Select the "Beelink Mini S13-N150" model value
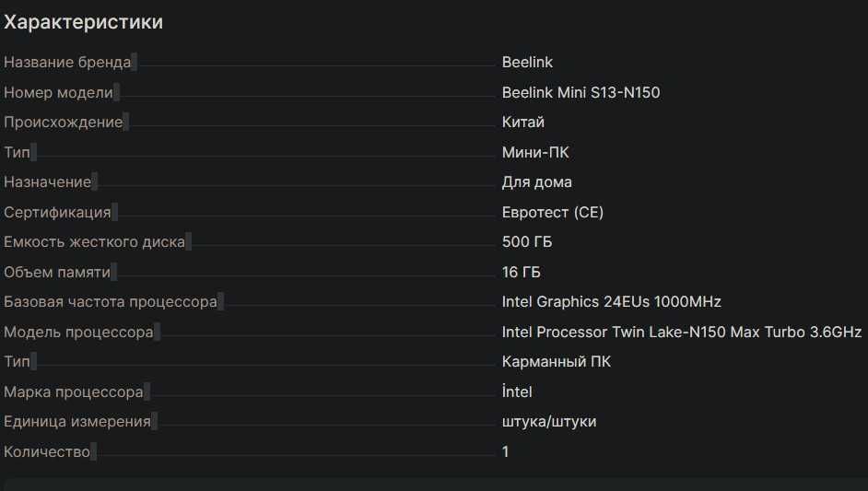This screenshot has width=868, height=491. 581,92
